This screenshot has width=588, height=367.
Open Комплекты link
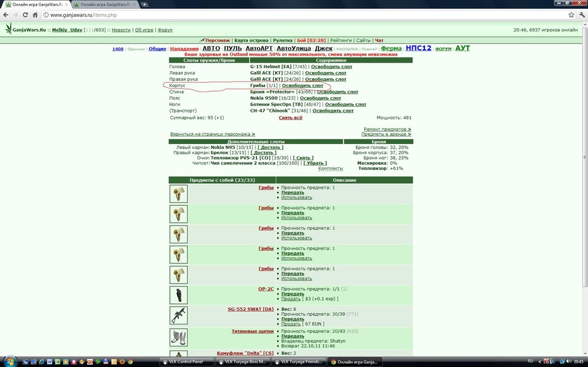pyautogui.click(x=331, y=169)
